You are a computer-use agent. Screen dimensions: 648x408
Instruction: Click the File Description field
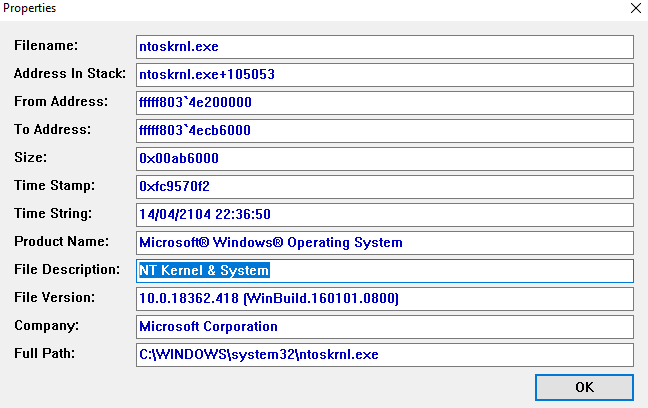[x=385, y=271]
